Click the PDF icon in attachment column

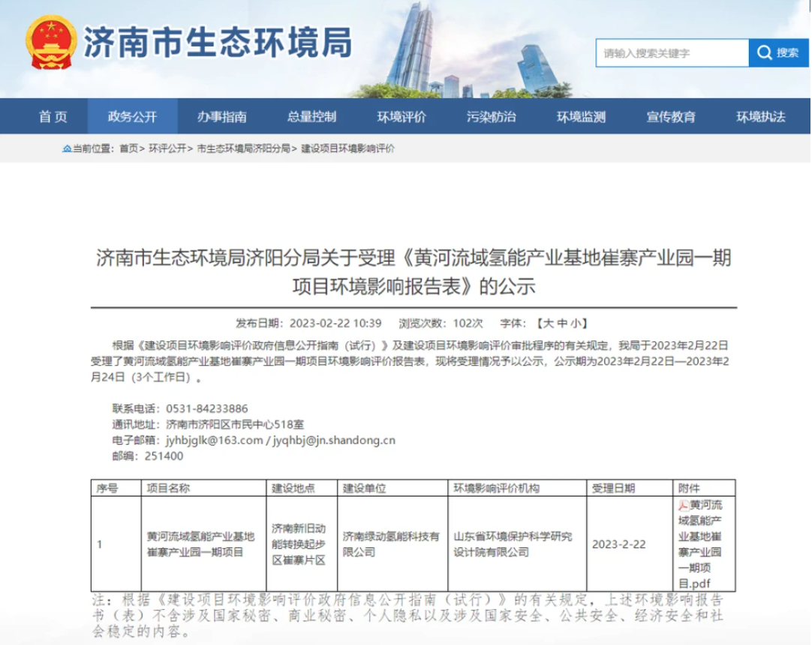click(x=683, y=505)
